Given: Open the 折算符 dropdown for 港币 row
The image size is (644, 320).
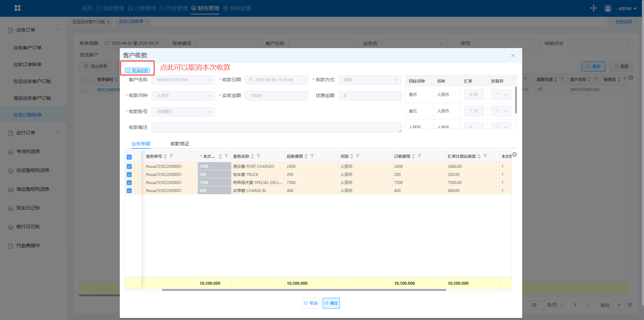Looking at the screenshot, I should [501, 95].
